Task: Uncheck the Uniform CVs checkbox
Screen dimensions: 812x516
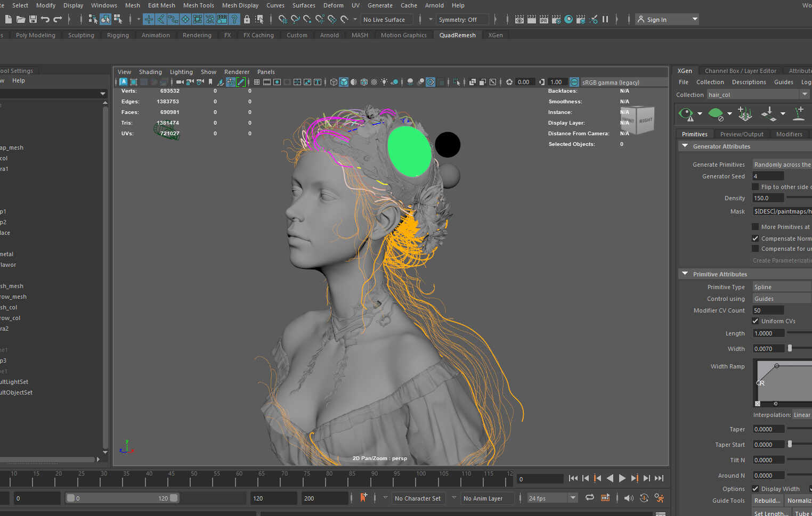Action: coord(755,321)
